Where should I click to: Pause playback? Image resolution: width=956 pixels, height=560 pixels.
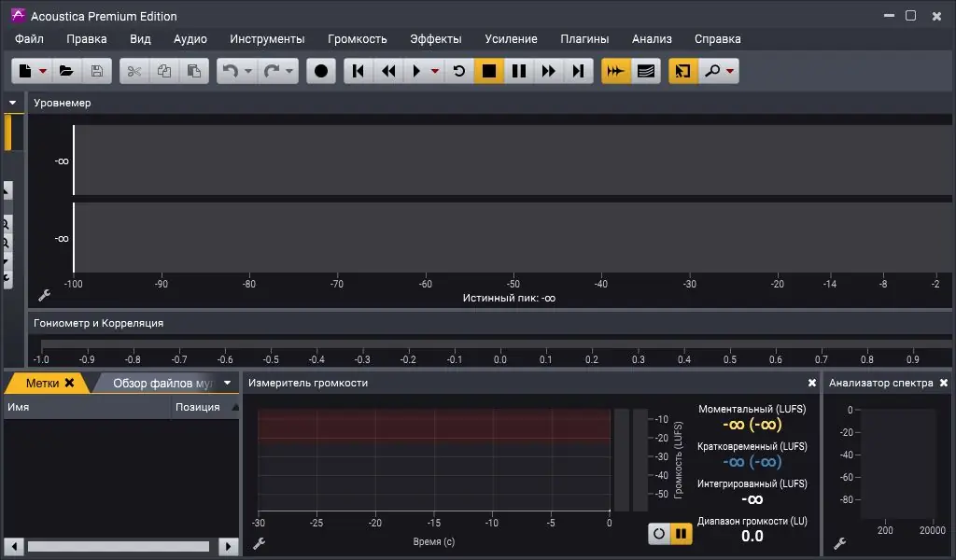(x=519, y=71)
